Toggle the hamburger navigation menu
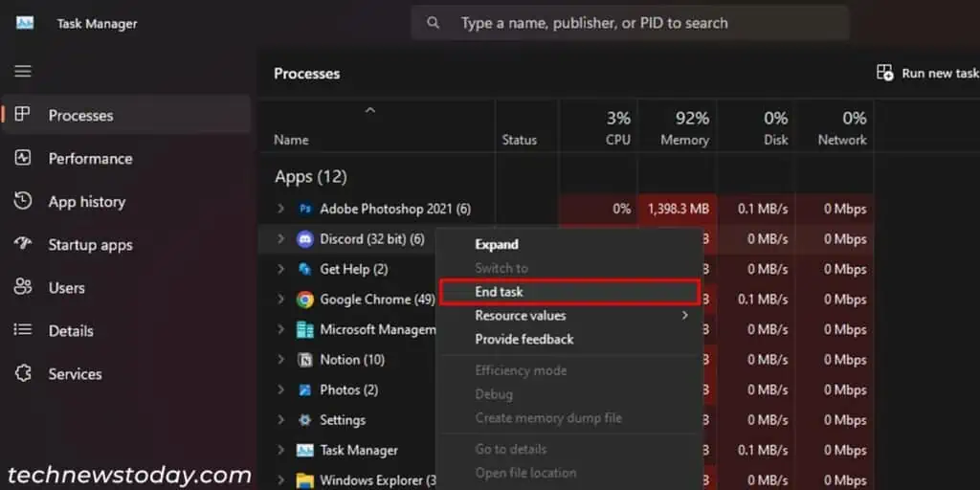This screenshot has height=490, width=980. pyautogui.click(x=23, y=71)
